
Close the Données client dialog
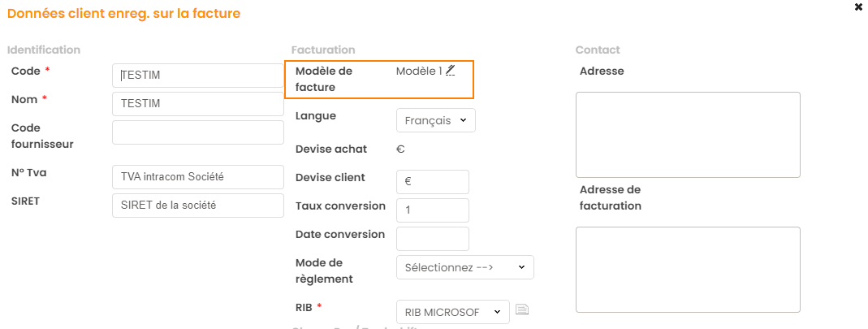(858, 7)
